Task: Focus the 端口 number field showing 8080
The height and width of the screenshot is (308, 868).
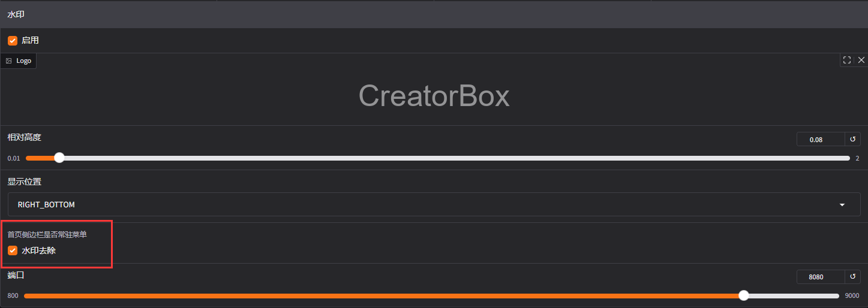Action: click(820, 277)
